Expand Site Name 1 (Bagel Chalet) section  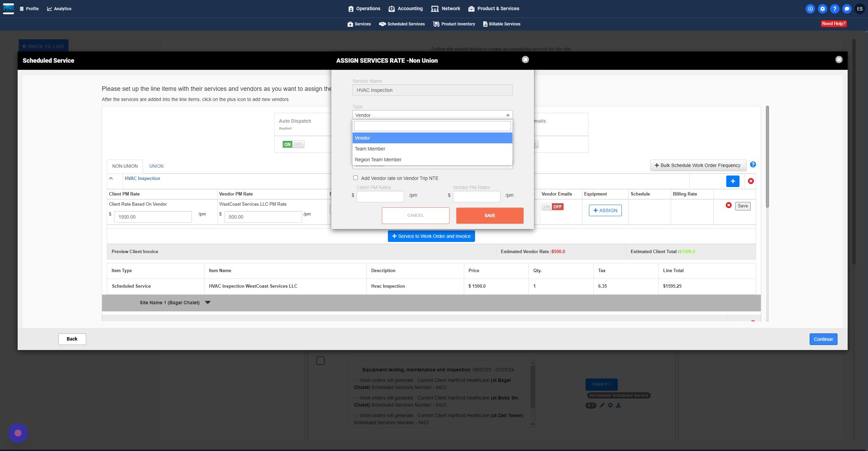point(208,303)
